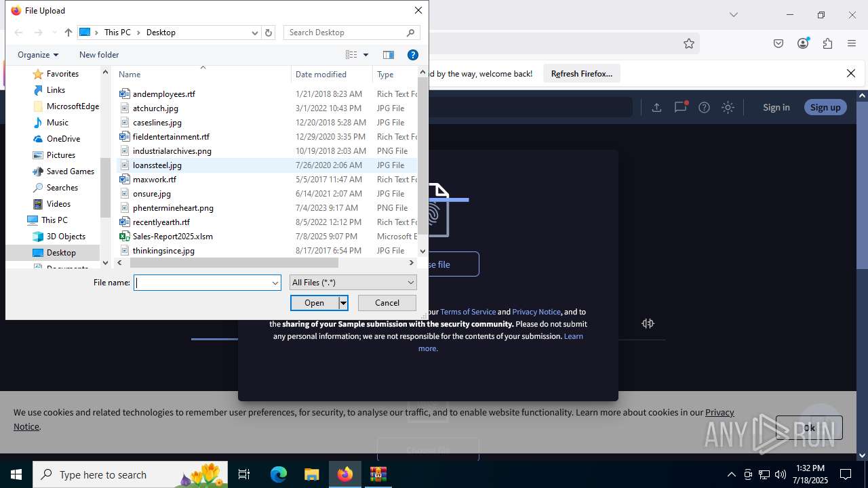Open Task View on taskbar
Viewport: 868px width, 488px height.
coord(244,474)
